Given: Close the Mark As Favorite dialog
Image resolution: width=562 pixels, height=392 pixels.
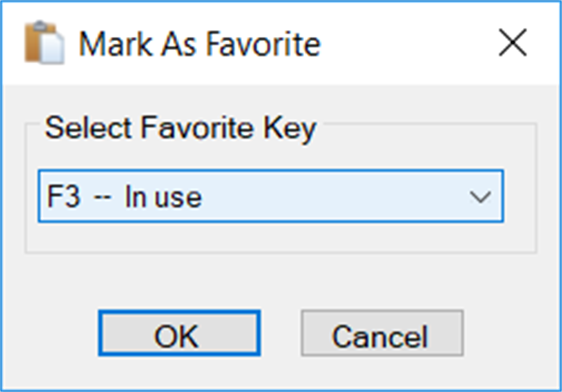Looking at the screenshot, I should pyautogui.click(x=512, y=43).
